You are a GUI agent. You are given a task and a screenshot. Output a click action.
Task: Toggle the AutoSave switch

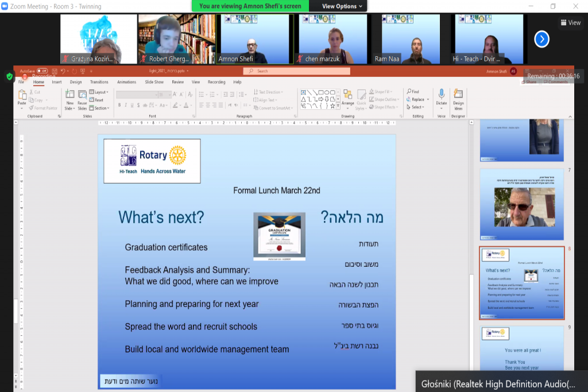[x=42, y=71]
